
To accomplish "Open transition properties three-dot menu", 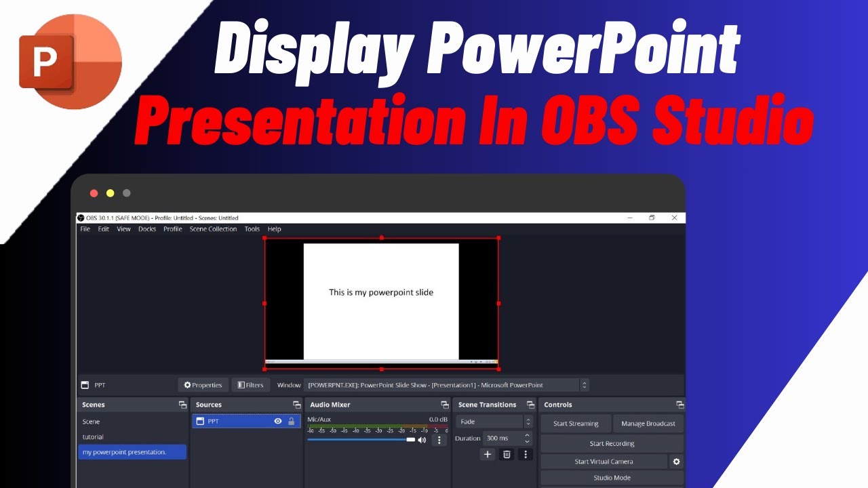I will pyautogui.click(x=526, y=454).
